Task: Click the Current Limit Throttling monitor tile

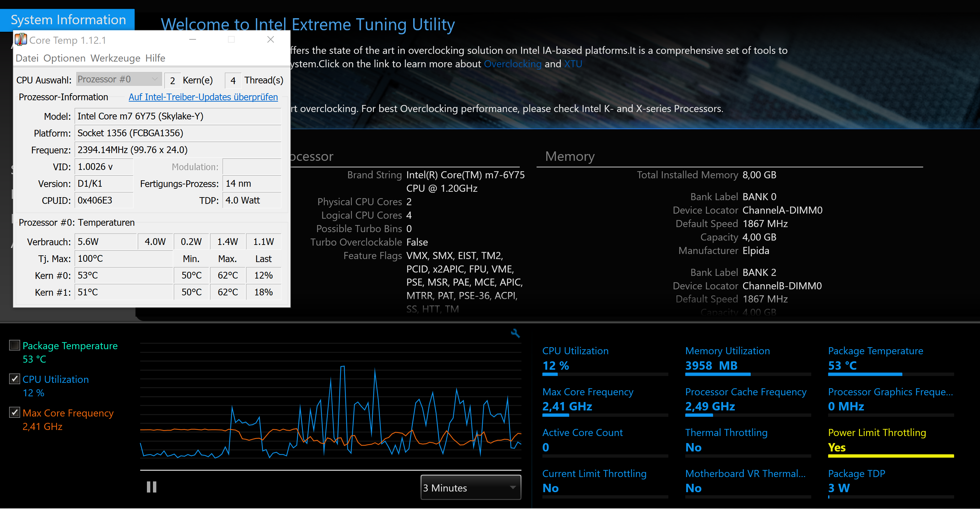Action: tap(605, 483)
